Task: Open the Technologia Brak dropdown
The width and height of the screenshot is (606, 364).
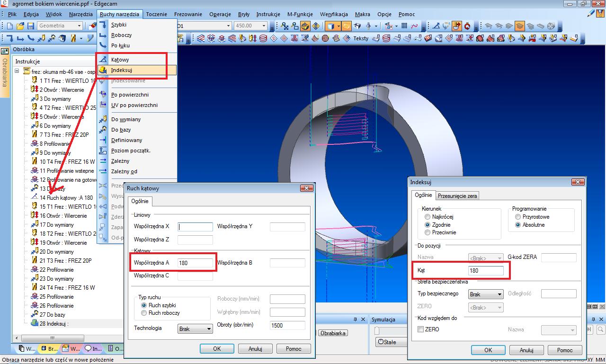Action: coord(195,328)
